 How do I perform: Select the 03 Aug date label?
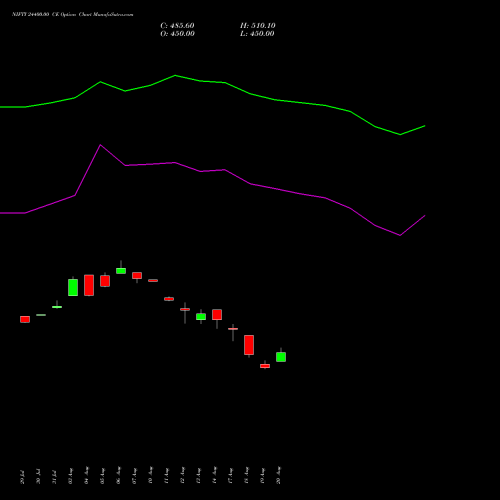(x=70, y=476)
